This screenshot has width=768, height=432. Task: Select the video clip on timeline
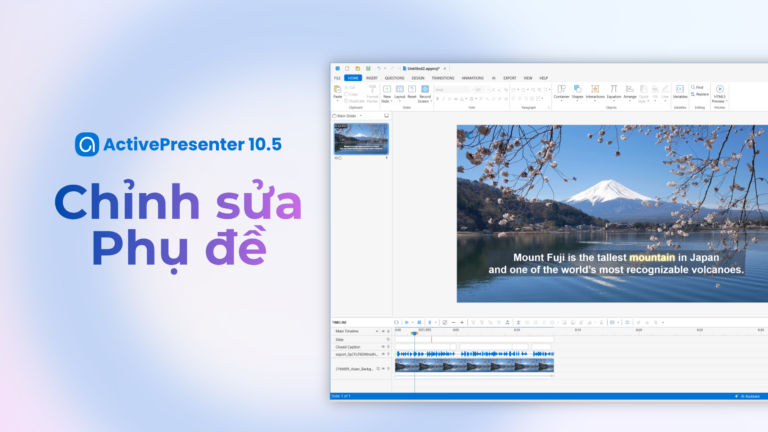[x=474, y=365]
